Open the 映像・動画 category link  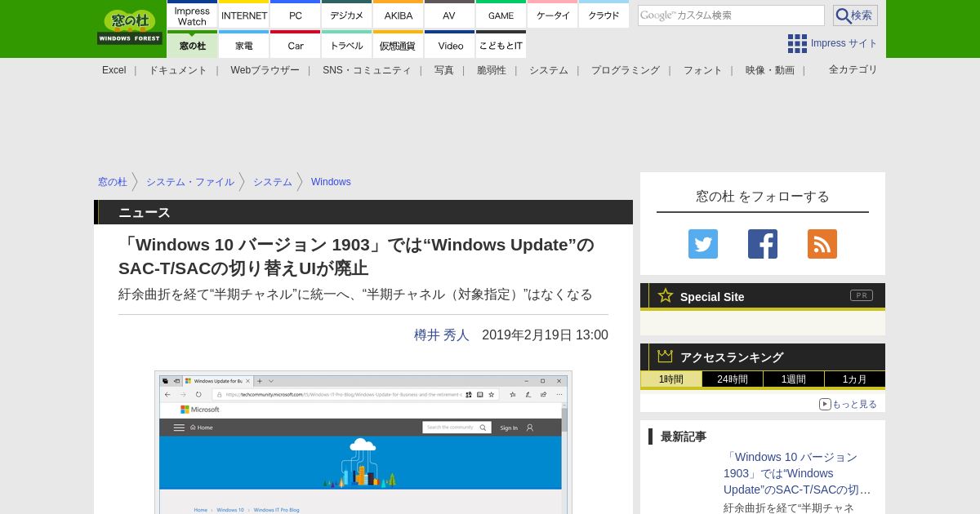click(x=770, y=70)
